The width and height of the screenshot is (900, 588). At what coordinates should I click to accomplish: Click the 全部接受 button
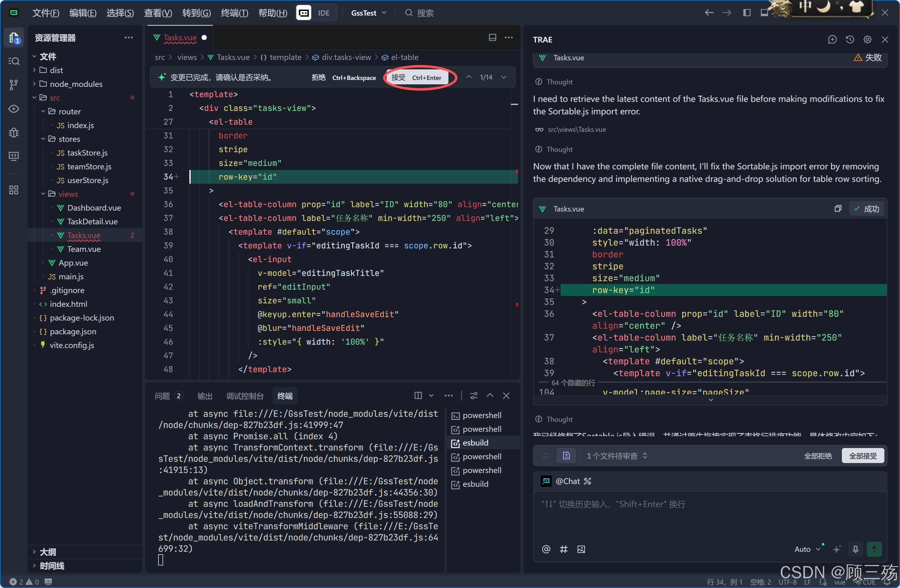(x=862, y=456)
